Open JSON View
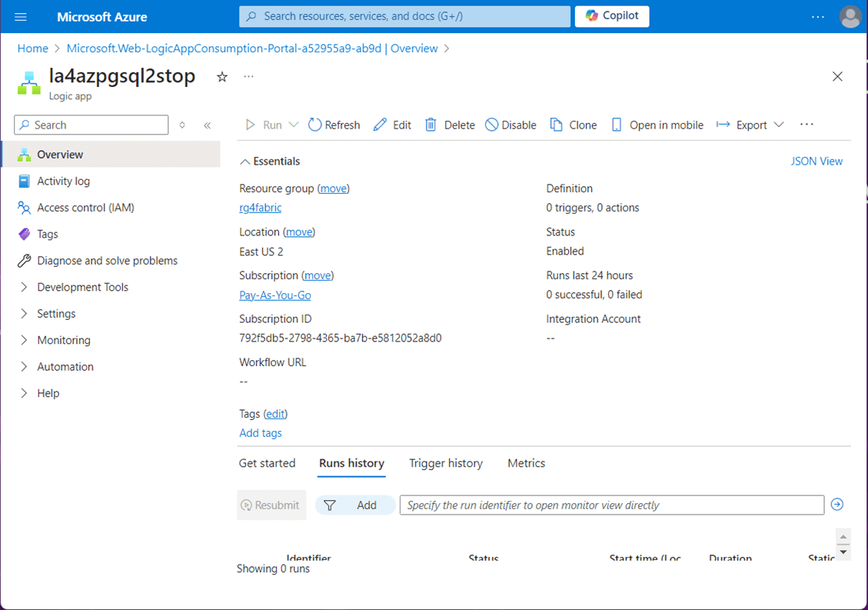This screenshot has width=868, height=610. pyautogui.click(x=816, y=162)
